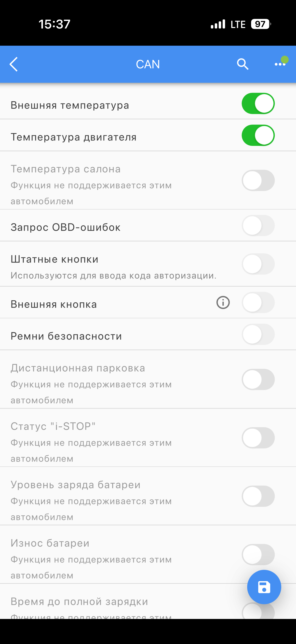Enable the Внешняя кнопка toggle
The height and width of the screenshot is (644, 296).
pos(258,303)
